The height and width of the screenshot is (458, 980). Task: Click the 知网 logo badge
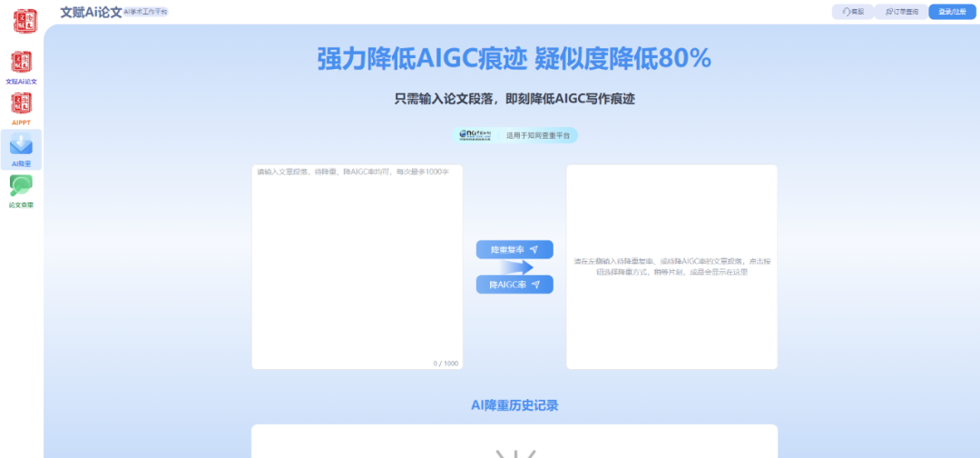pos(475,135)
